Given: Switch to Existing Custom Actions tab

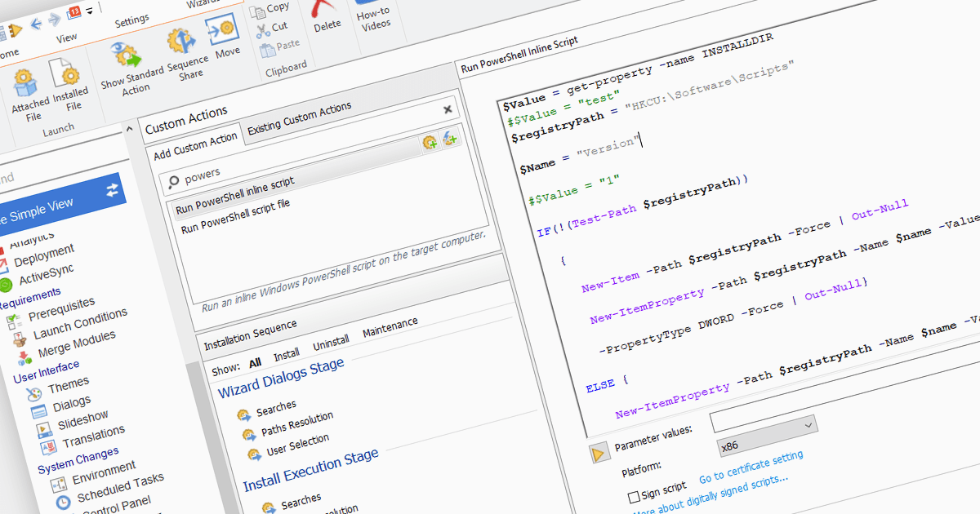Looking at the screenshot, I should 299,118.
